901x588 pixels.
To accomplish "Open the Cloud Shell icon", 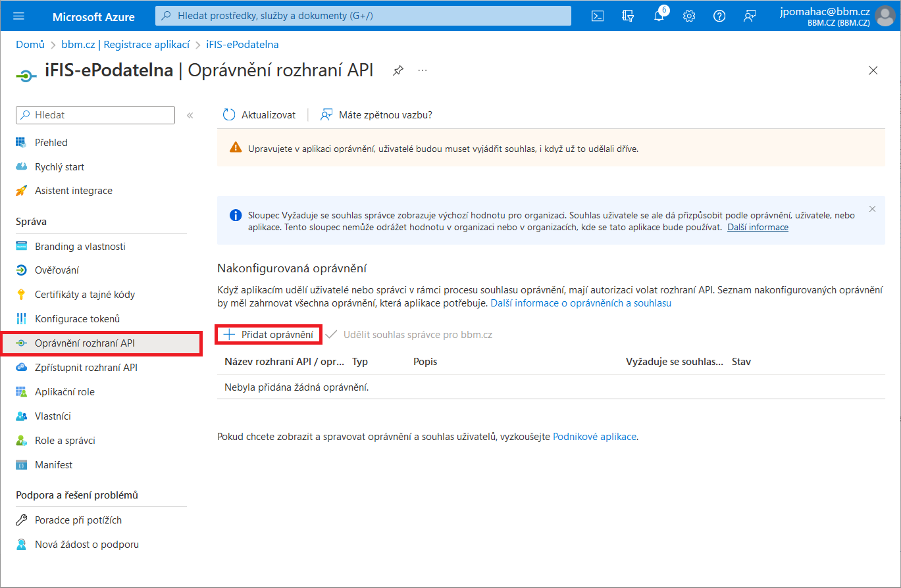I will pos(598,16).
